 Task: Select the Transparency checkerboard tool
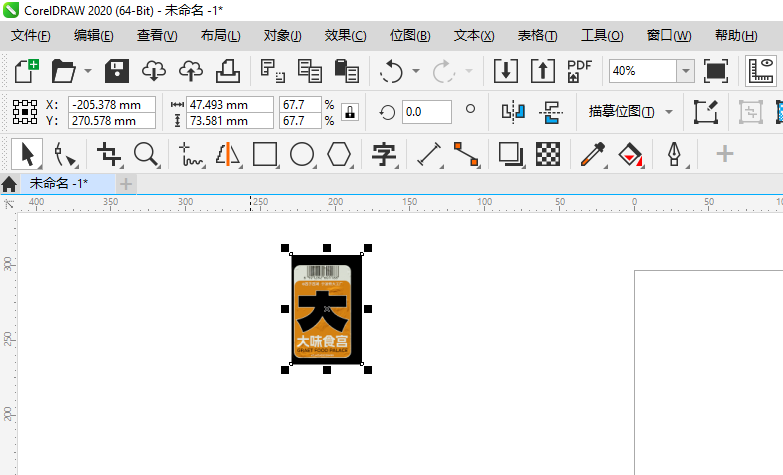coord(548,154)
